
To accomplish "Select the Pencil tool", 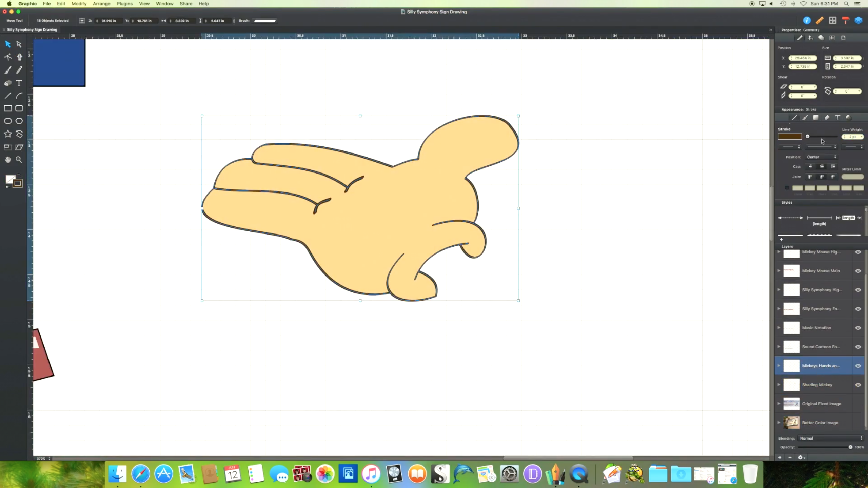I will click(19, 70).
